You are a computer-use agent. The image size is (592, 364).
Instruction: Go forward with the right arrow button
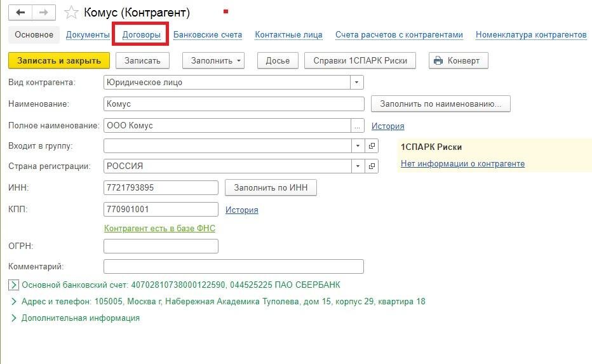pos(44,13)
